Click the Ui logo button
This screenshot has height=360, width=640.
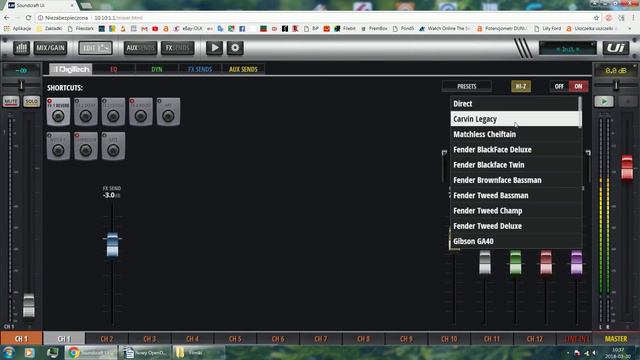pos(616,48)
